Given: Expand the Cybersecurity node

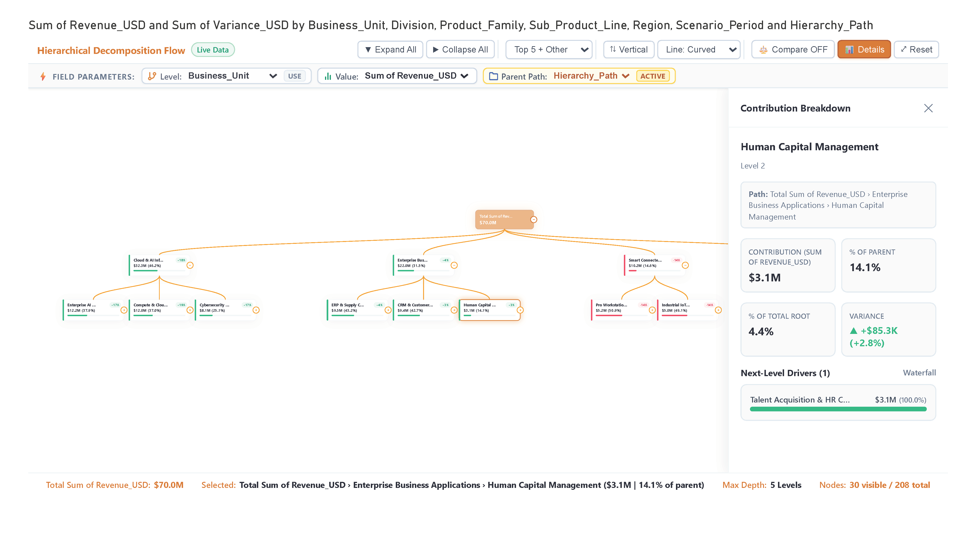Looking at the screenshot, I should pyautogui.click(x=256, y=310).
